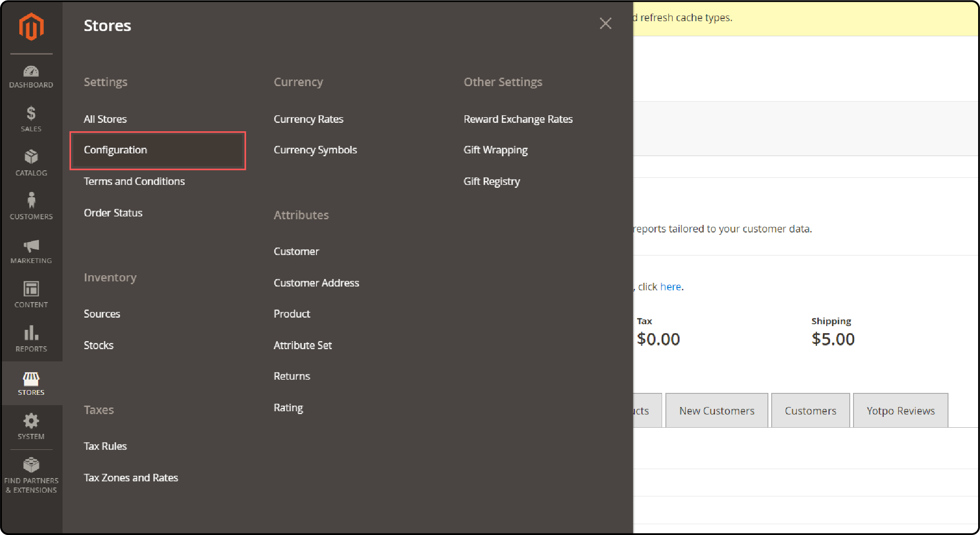Viewport: 980px width, 535px height.
Task: Expand Taxes section in Stores menu
Action: [x=98, y=409]
